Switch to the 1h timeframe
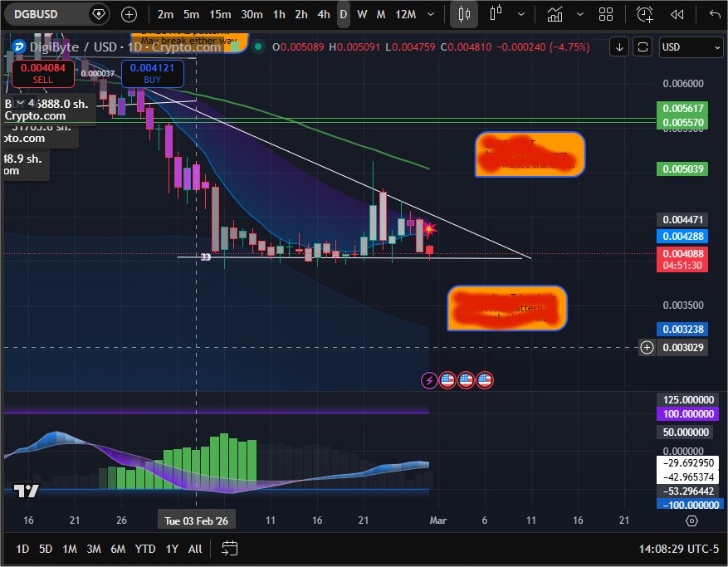 (x=279, y=15)
